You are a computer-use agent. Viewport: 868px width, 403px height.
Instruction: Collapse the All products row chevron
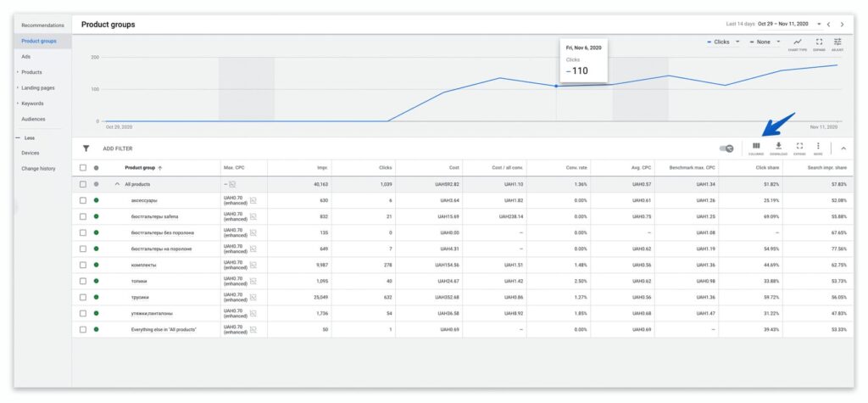tap(117, 184)
